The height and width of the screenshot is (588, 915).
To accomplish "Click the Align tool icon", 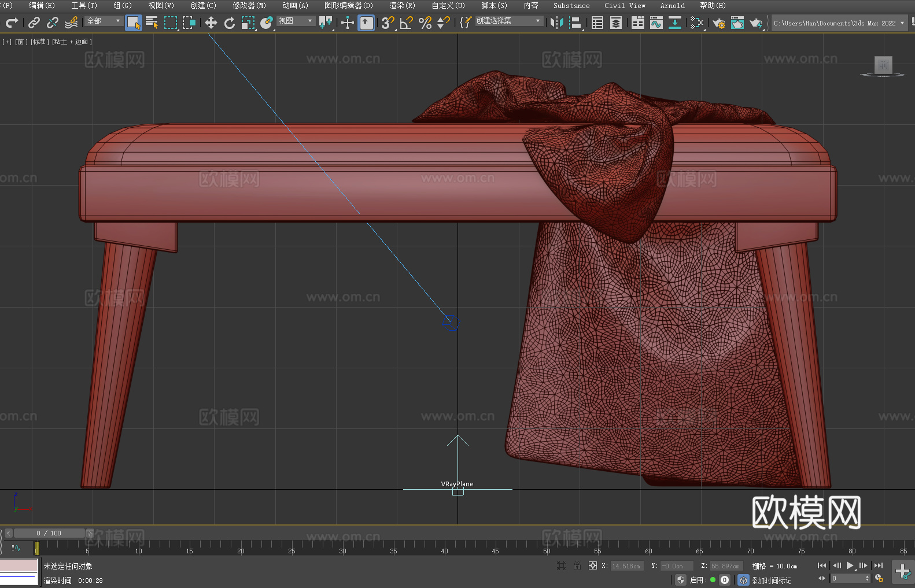I will (x=575, y=23).
